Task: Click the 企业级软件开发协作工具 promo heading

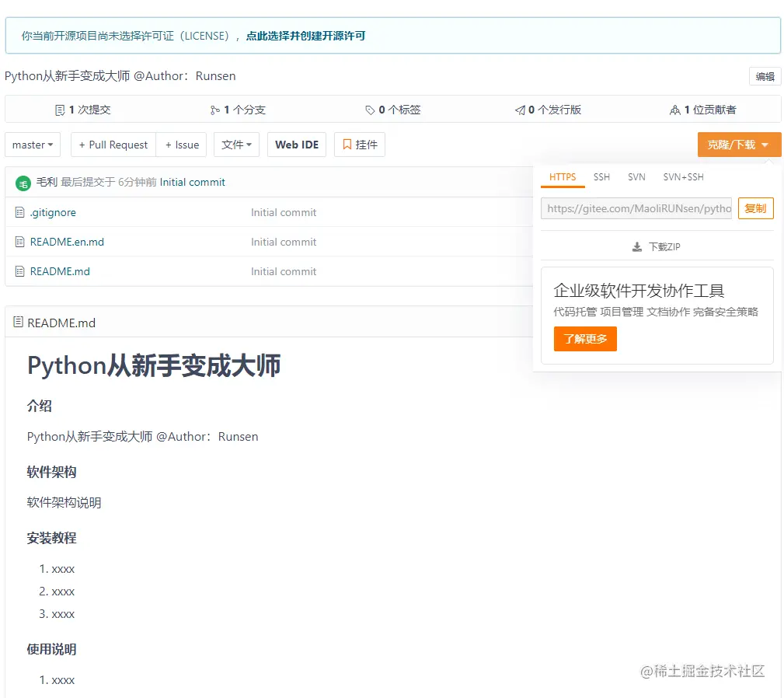Action: (639, 291)
